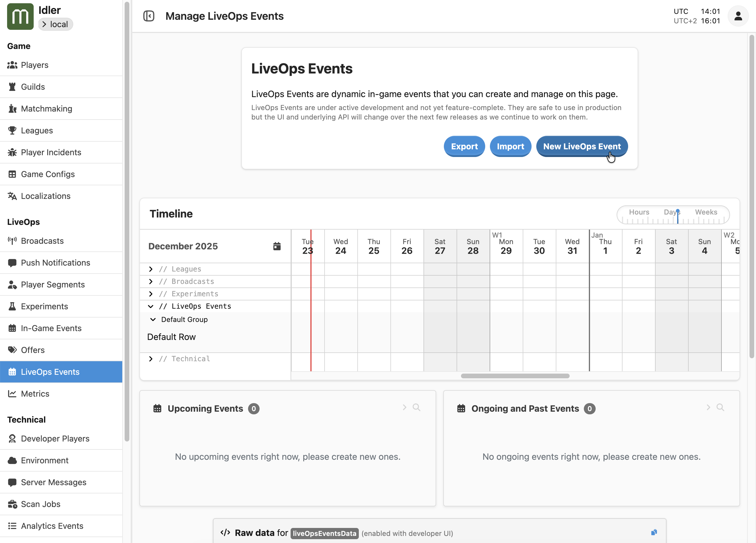Expand the // Leagues timeline row
Image resolution: width=756 pixels, height=543 pixels.
[151, 269]
